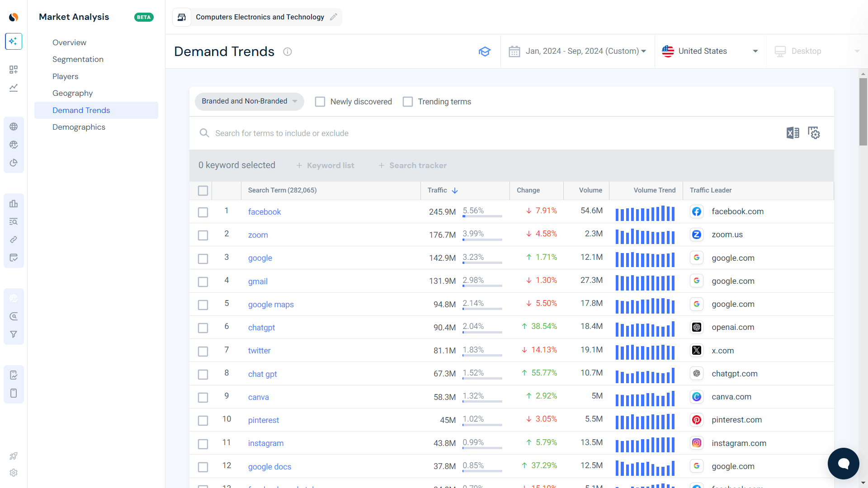Select the funnel filter icon in sidebar

tap(14, 334)
